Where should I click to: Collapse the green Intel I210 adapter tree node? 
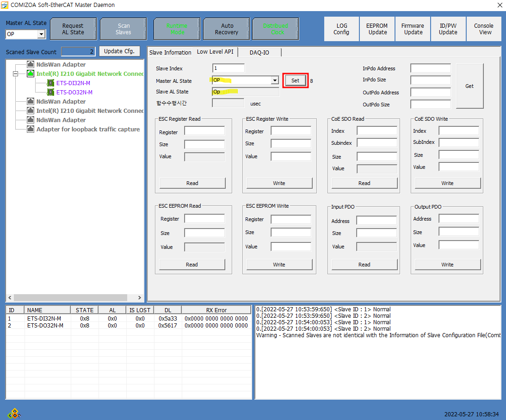point(15,74)
